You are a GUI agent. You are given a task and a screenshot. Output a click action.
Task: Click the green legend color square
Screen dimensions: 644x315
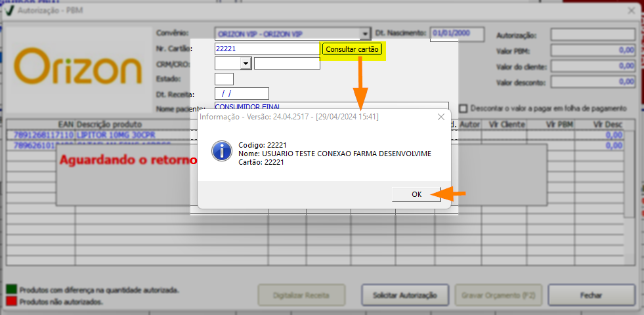pos(12,290)
